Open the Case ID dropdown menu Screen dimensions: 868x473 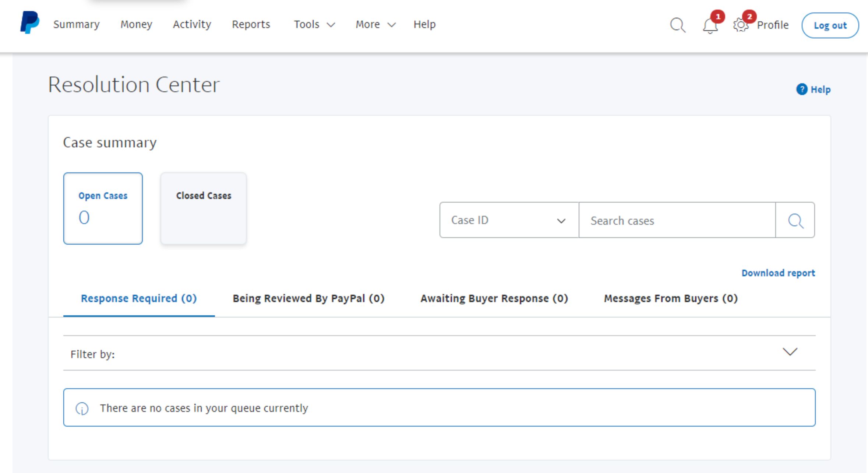point(509,220)
